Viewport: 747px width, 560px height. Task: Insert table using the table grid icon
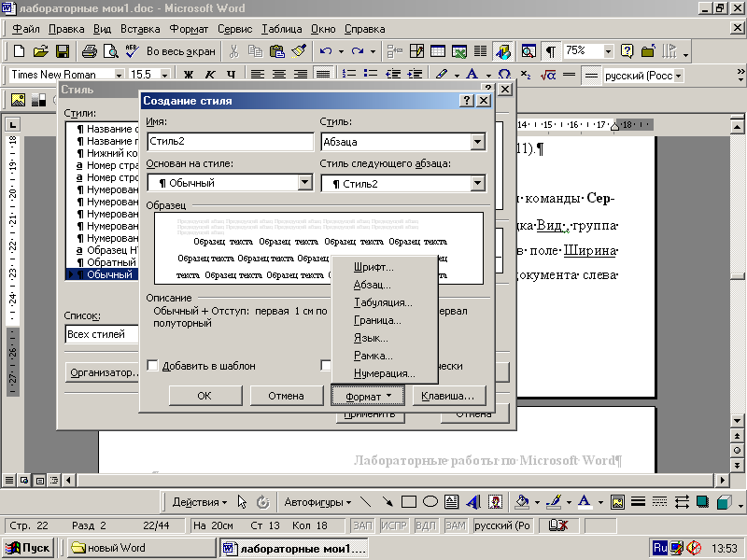pos(437,51)
